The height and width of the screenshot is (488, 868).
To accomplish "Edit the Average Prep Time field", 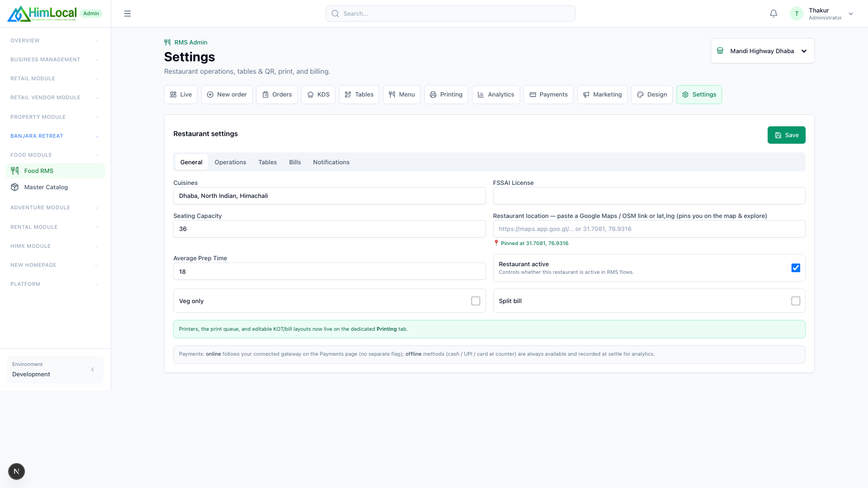I will click(x=329, y=271).
